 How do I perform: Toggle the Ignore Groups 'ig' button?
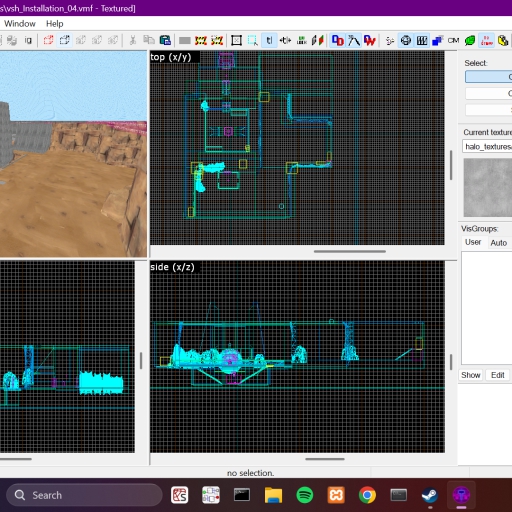click(28, 40)
